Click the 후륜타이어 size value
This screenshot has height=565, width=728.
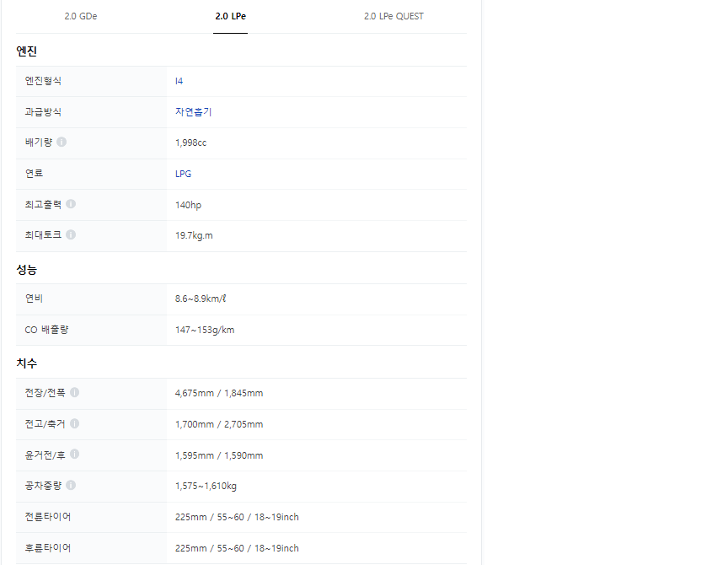click(237, 548)
